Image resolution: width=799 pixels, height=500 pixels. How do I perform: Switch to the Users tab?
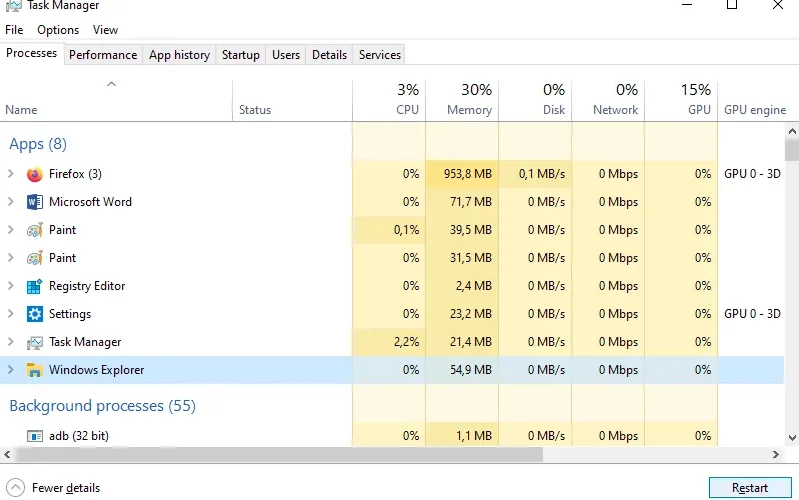point(286,55)
